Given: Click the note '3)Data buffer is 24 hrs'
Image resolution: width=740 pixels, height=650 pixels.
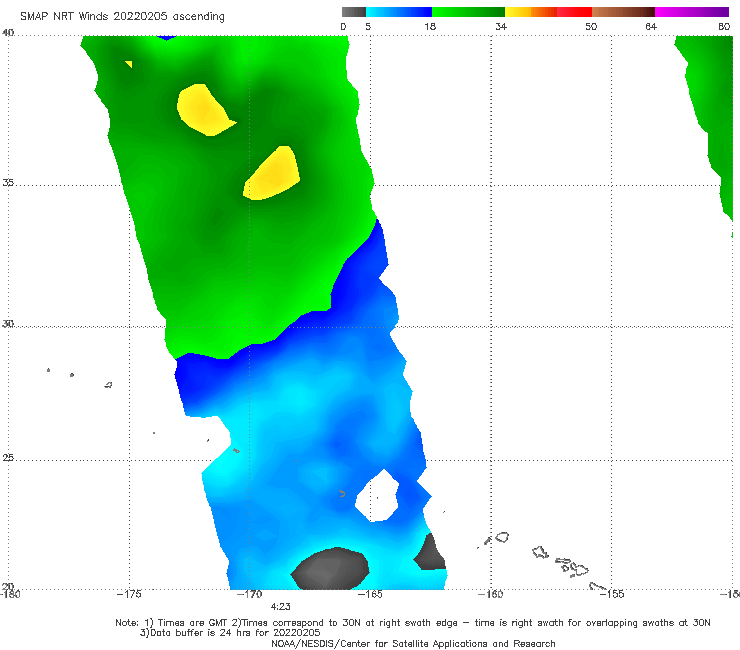Looking at the screenshot, I should (230, 633).
